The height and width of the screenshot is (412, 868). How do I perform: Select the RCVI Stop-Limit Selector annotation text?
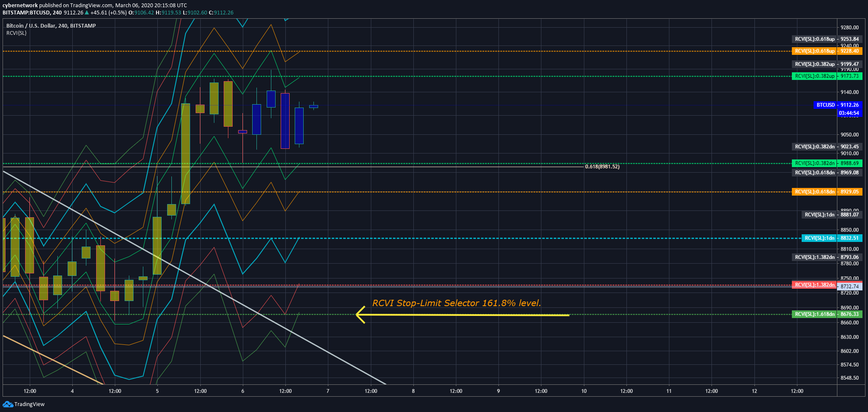coord(456,303)
